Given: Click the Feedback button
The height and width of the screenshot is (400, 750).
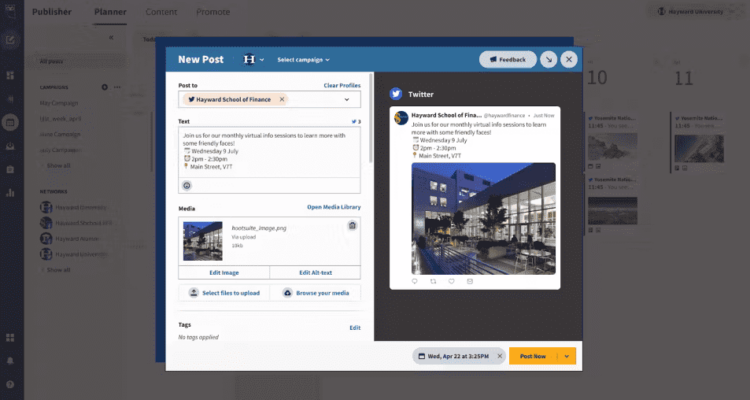Looking at the screenshot, I should coord(507,59).
